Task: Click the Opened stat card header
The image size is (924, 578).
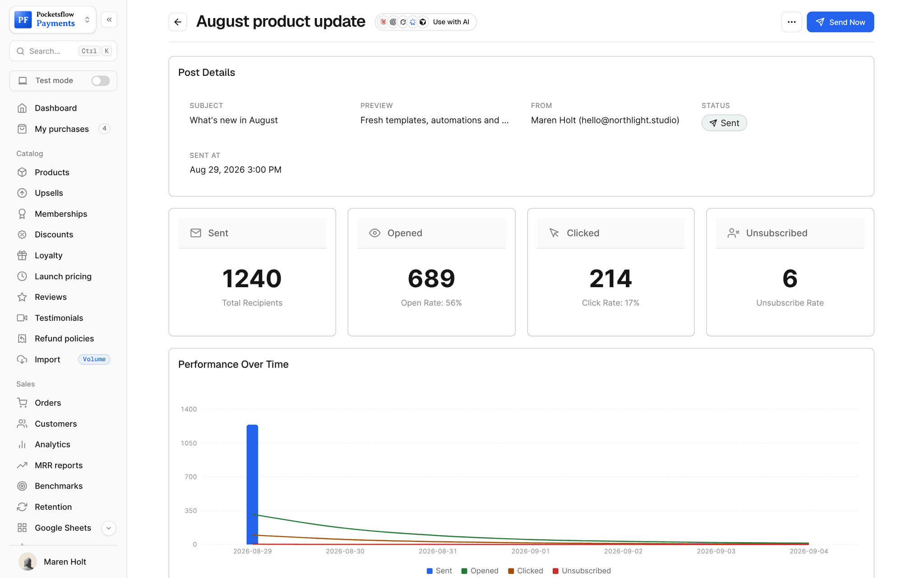Action: 431,233
